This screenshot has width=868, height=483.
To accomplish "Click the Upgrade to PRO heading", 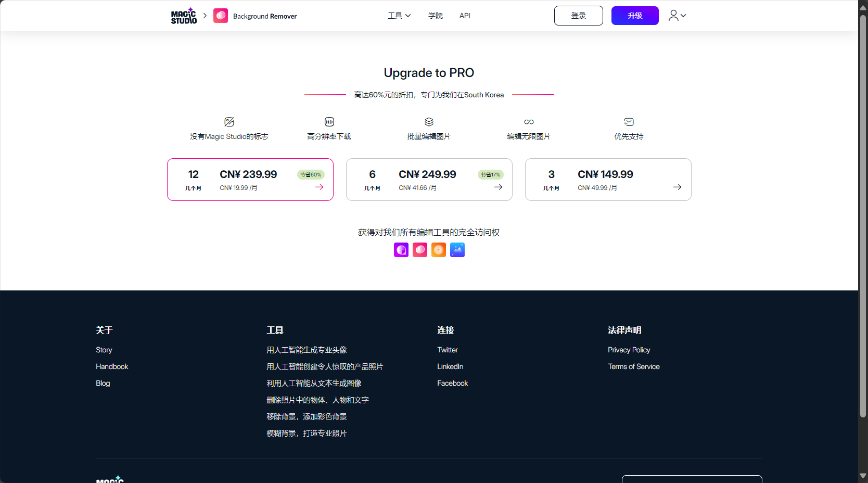I will tap(429, 73).
